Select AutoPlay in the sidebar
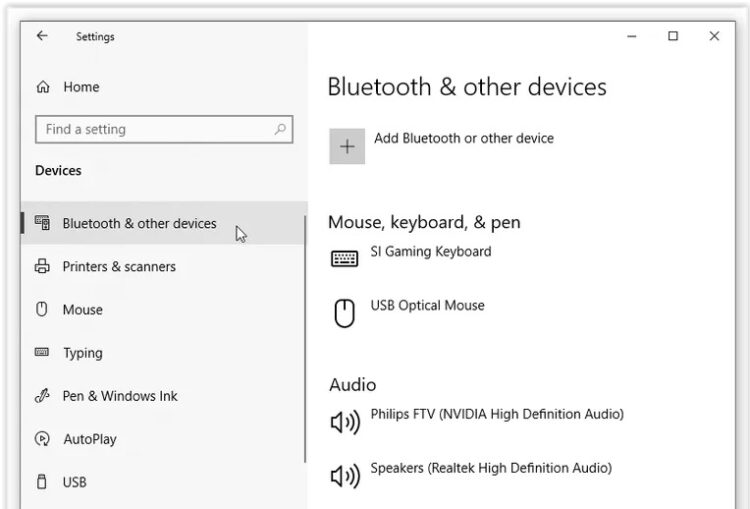The width and height of the screenshot is (750, 509). (89, 439)
